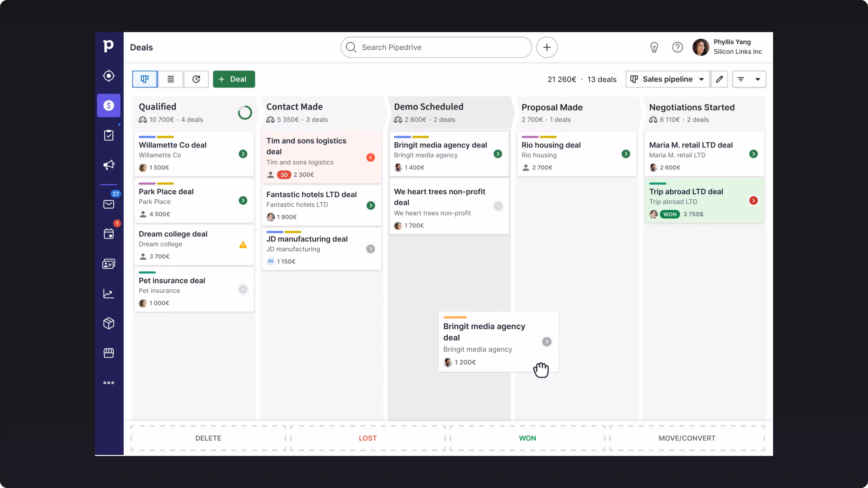Click Trip abroad LTD deal red arrow
This screenshot has width=868, height=488.
(x=753, y=200)
